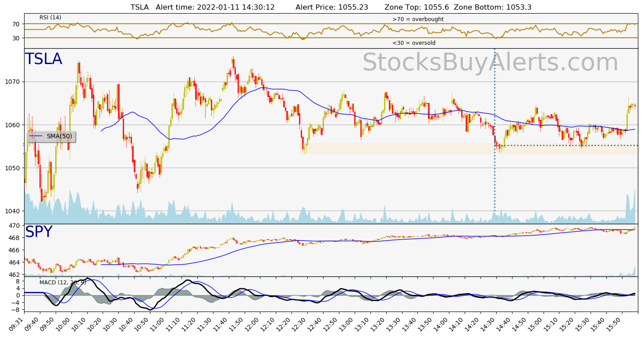Click the '<30 = oversold' label
This screenshot has width=644, height=337.
click(414, 43)
